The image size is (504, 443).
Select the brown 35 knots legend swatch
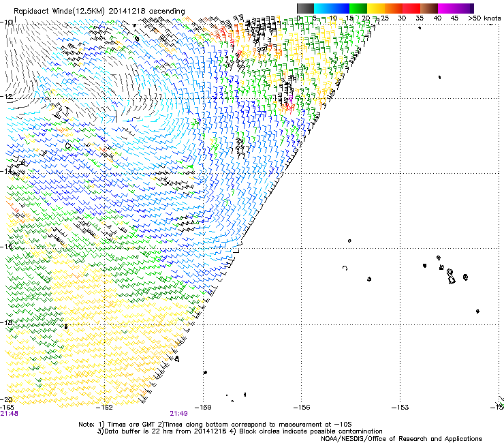tap(429, 8)
